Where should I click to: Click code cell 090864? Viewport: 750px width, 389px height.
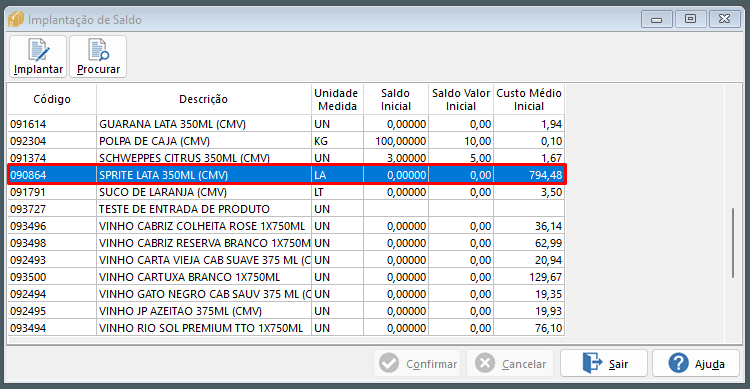tap(52, 175)
